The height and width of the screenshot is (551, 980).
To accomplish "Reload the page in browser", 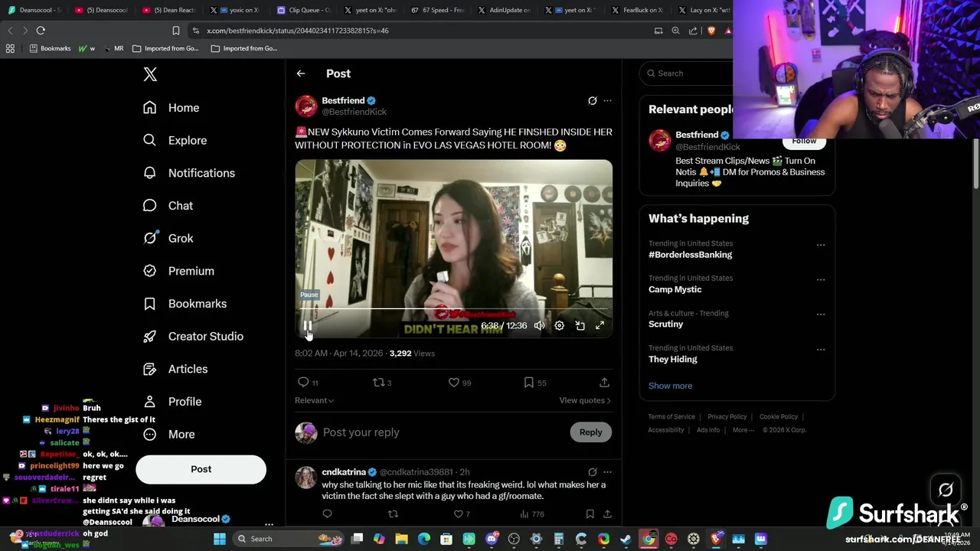I will (41, 31).
